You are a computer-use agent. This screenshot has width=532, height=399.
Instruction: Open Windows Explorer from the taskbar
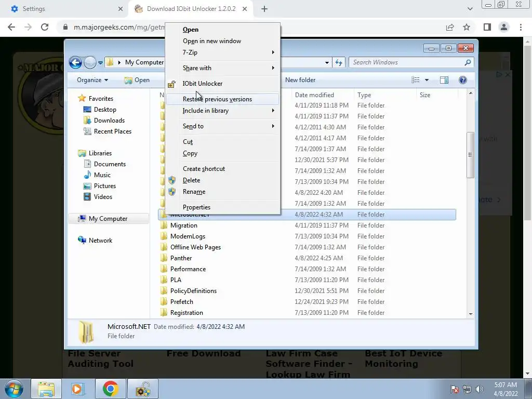pyautogui.click(x=46, y=389)
